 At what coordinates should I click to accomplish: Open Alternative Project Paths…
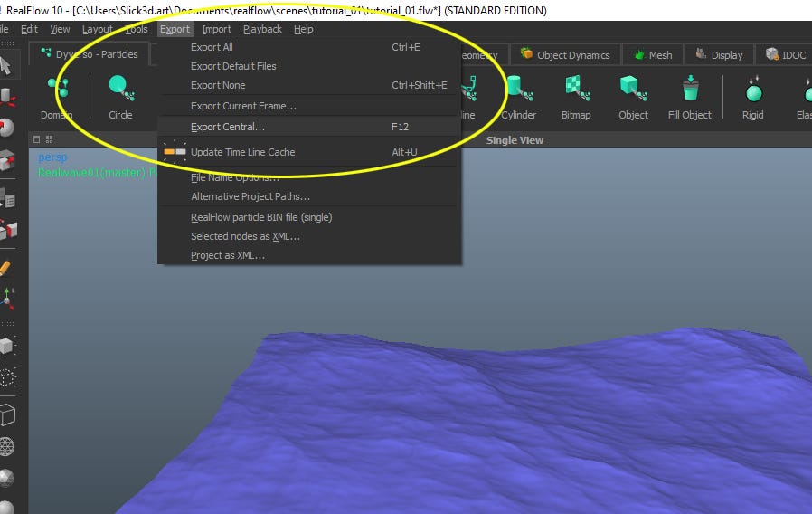[x=309, y=196]
